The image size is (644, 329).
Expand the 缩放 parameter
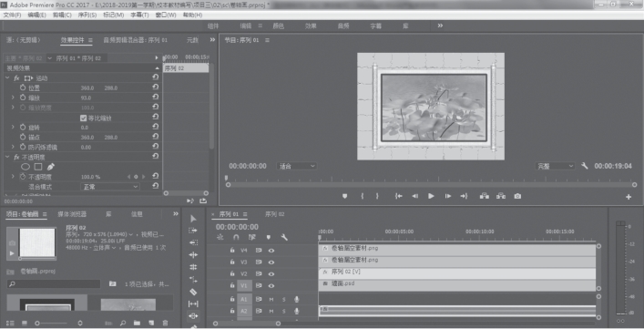click(x=13, y=98)
